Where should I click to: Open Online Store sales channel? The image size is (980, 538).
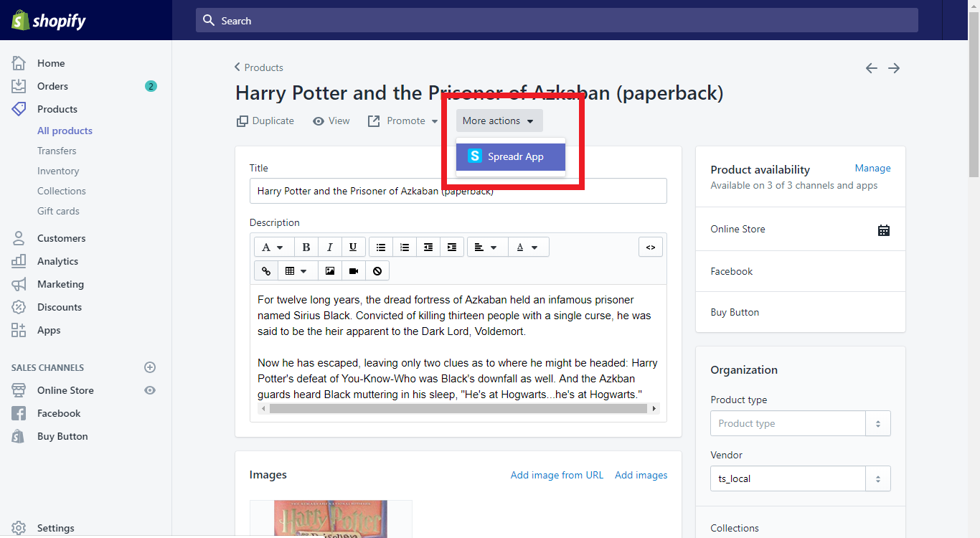(x=65, y=390)
